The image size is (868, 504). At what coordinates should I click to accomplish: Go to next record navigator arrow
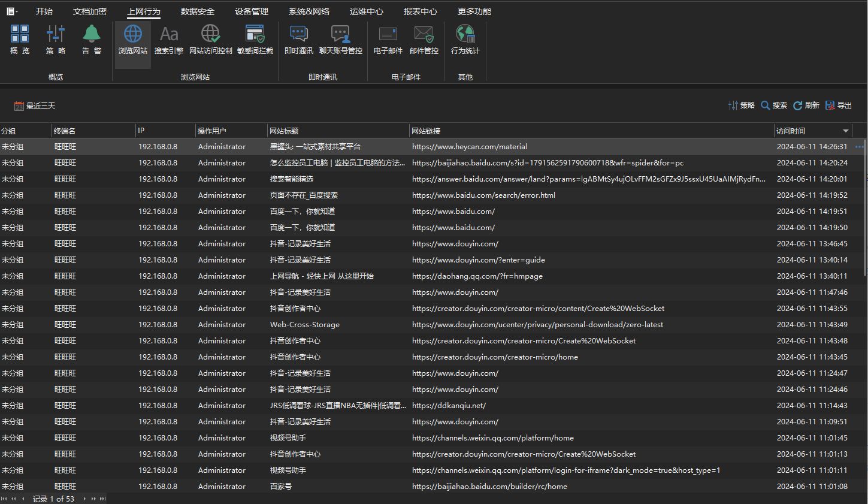[84, 499]
